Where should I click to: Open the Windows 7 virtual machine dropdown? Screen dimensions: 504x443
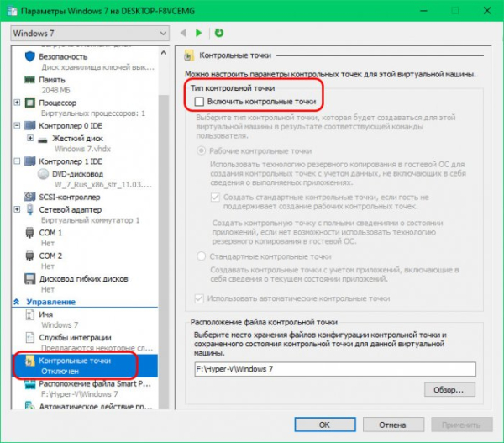[89, 33]
